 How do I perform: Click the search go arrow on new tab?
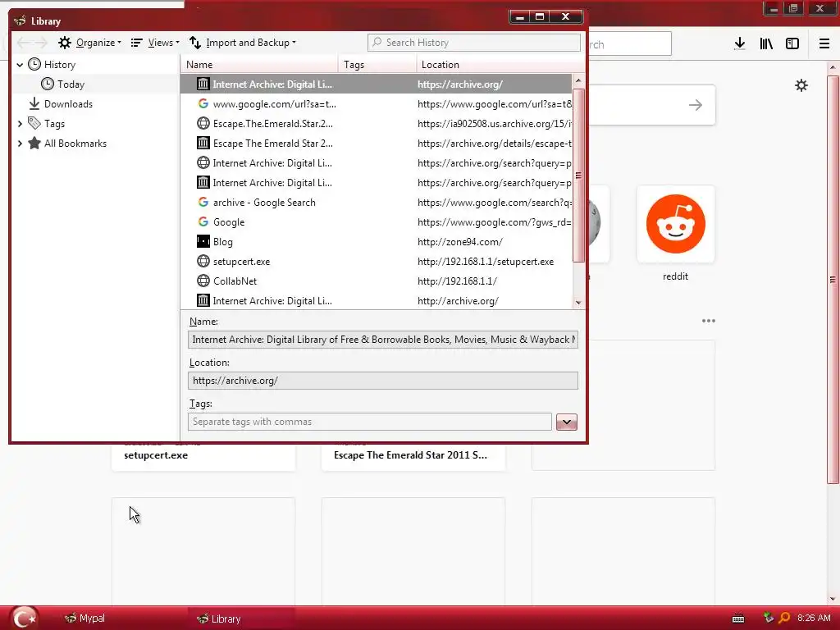coord(696,105)
